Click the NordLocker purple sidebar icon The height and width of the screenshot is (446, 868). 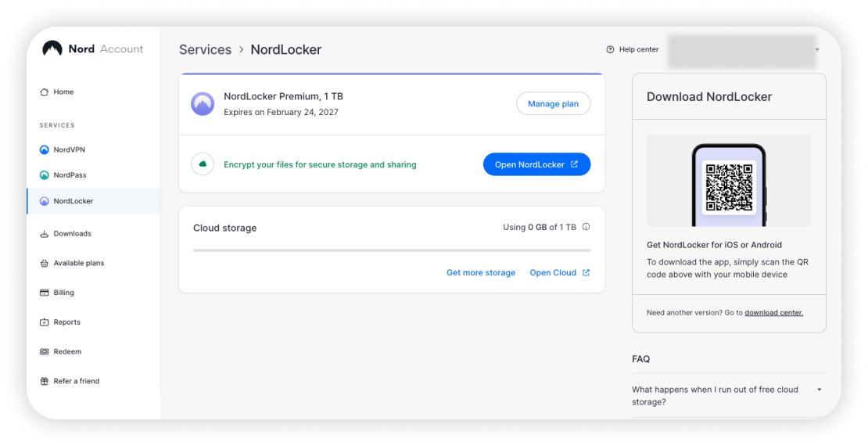[45, 201]
